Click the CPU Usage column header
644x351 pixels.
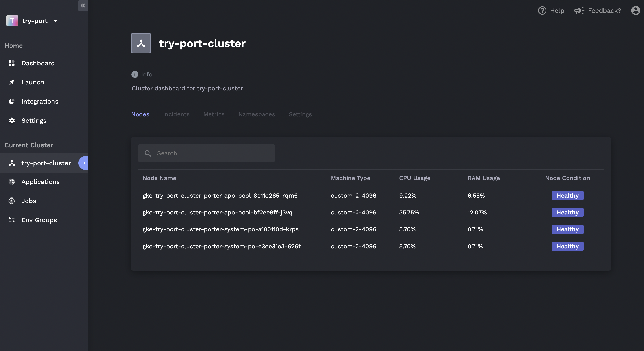[x=415, y=178]
